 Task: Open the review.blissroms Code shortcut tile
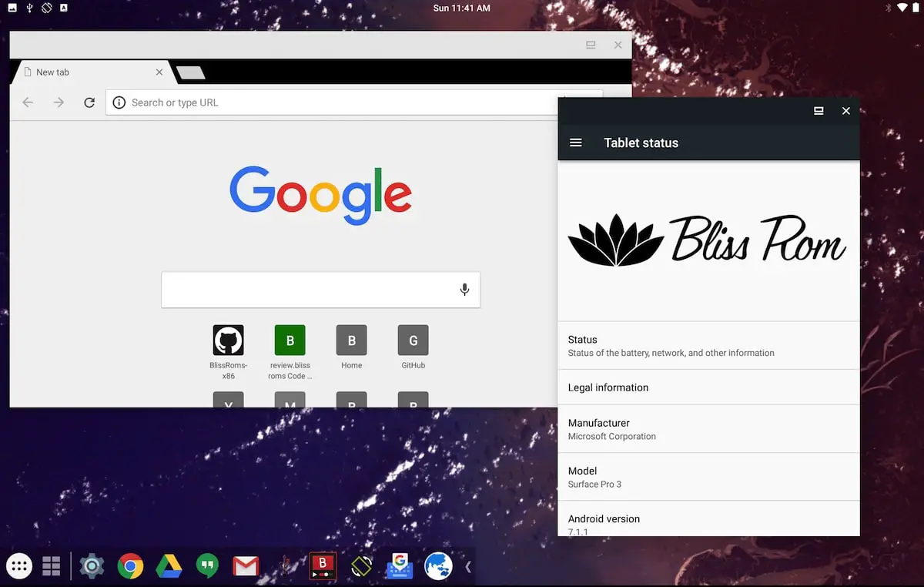coord(290,353)
